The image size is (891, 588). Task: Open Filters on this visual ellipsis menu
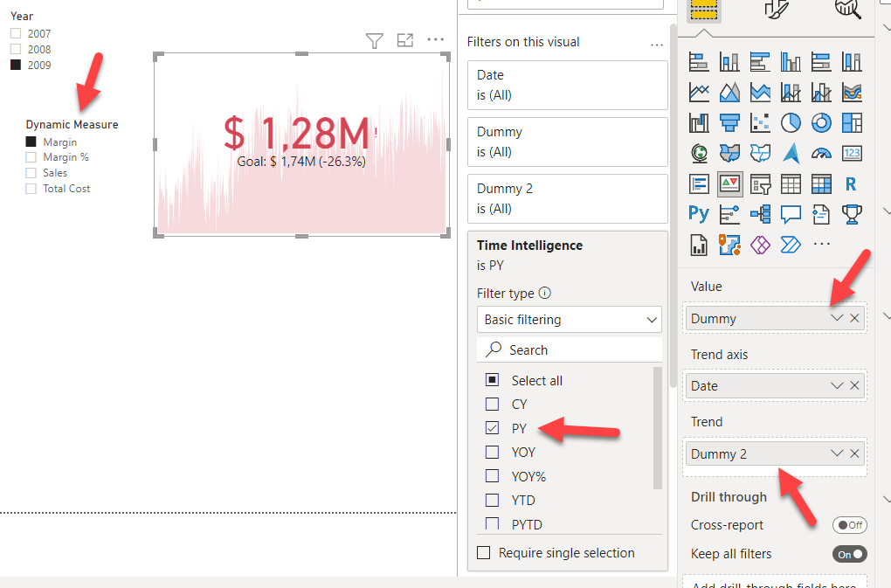tap(656, 44)
